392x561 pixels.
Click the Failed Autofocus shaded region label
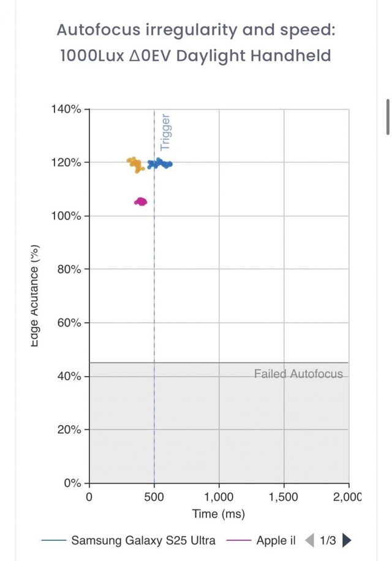coord(298,374)
